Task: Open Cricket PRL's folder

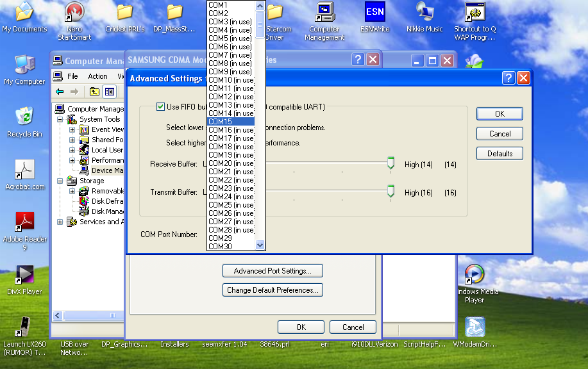Action: click(x=125, y=17)
